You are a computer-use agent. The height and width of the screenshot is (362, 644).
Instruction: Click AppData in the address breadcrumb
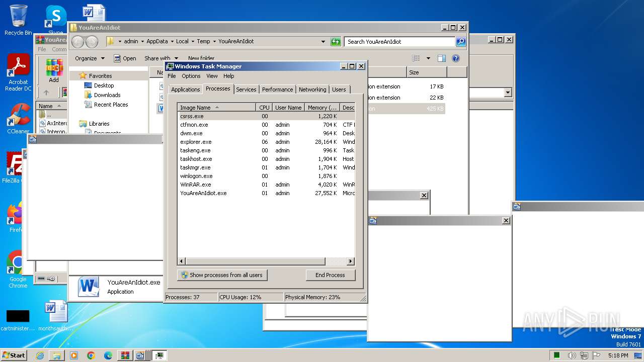[x=157, y=42]
